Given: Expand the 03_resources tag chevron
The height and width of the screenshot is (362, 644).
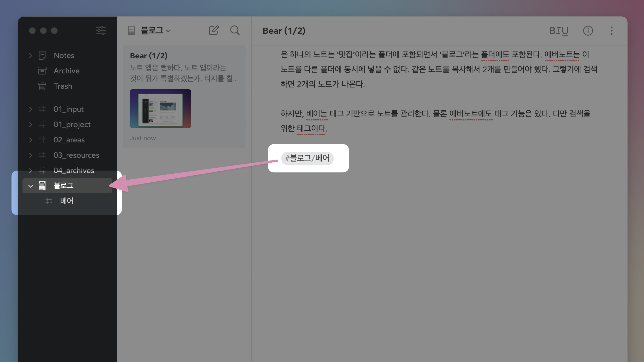Looking at the screenshot, I should click(30, 155).
